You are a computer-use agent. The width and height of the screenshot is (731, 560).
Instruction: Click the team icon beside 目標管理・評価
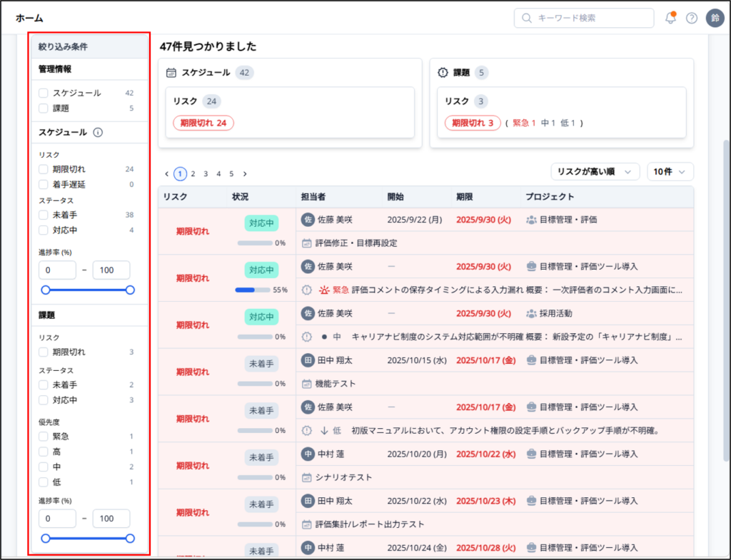(531, 220)
